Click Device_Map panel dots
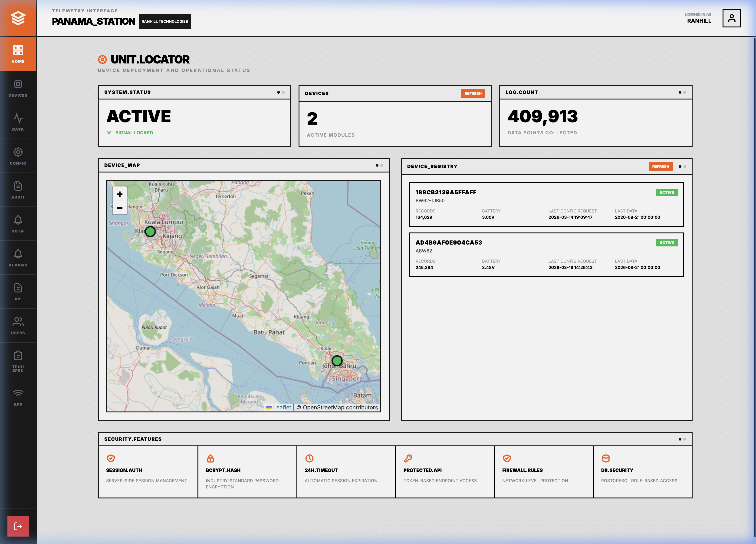 pos(379,165)
